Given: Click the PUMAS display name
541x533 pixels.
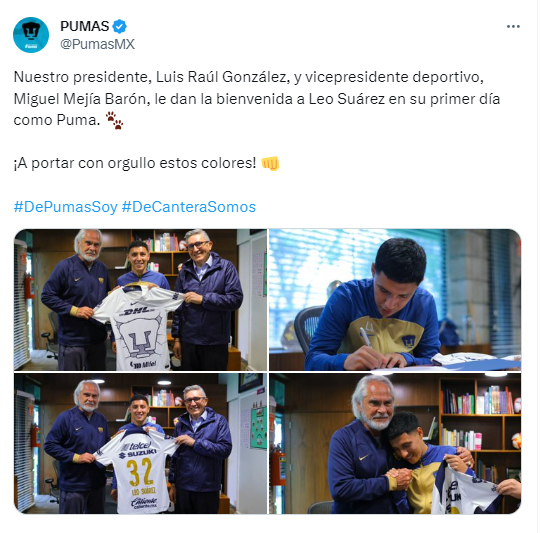Looking at the screenshot, I should (85, 26).
